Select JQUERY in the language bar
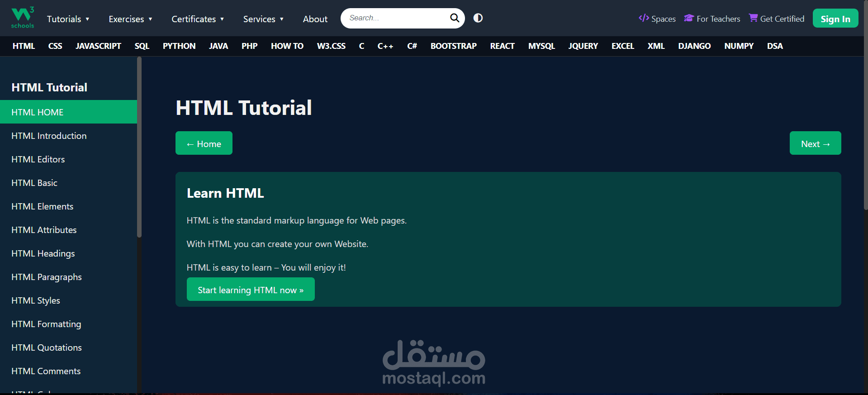The image size is (868, 395). pos(583,46)
